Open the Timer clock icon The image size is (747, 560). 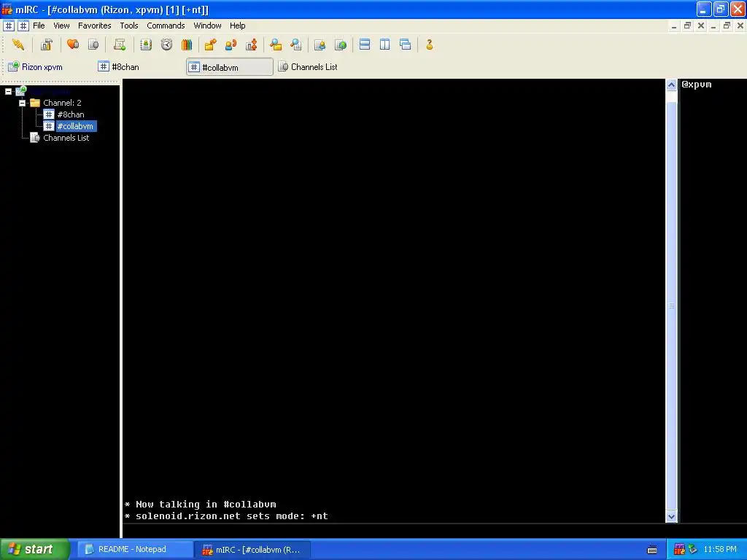[x=166, y=44]
